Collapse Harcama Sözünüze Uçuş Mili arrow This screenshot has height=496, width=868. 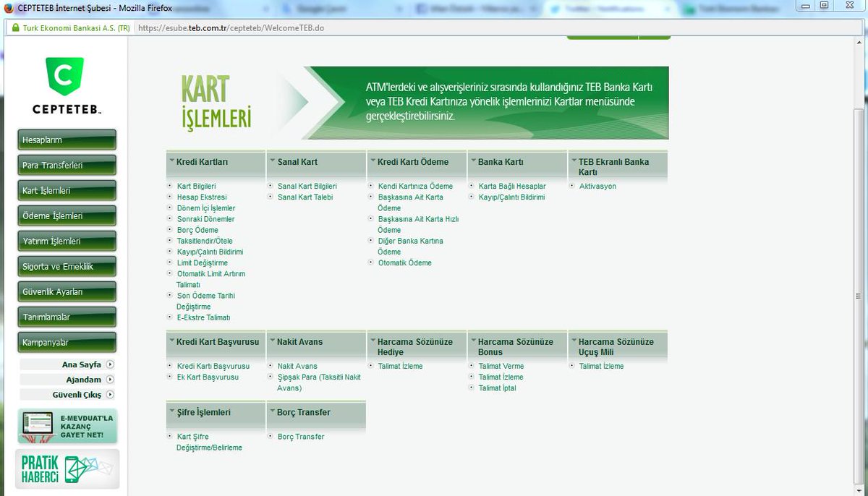(x=574, y=341)
